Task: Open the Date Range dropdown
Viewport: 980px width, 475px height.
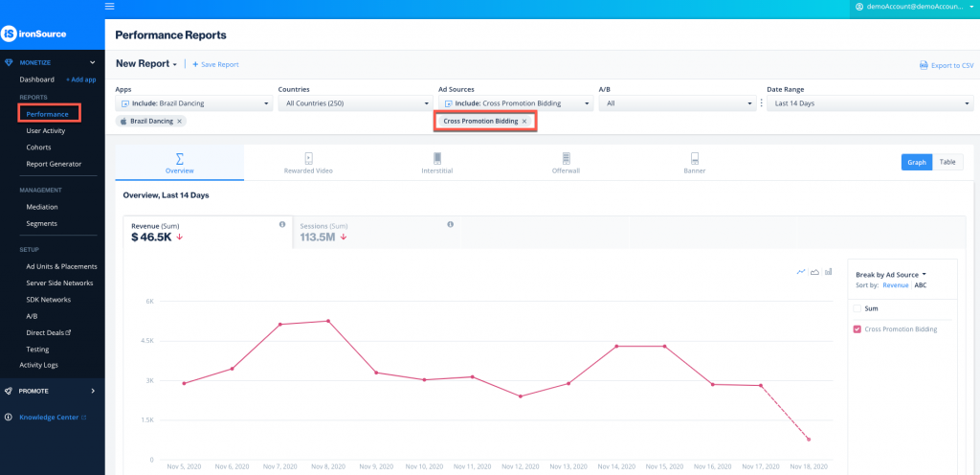Action: [870, 103]
